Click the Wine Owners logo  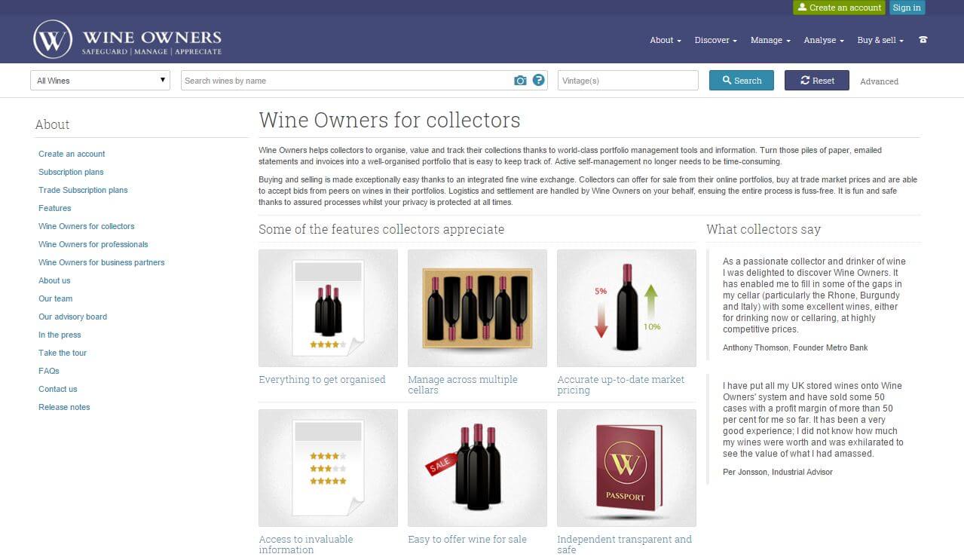coord(127,40)
